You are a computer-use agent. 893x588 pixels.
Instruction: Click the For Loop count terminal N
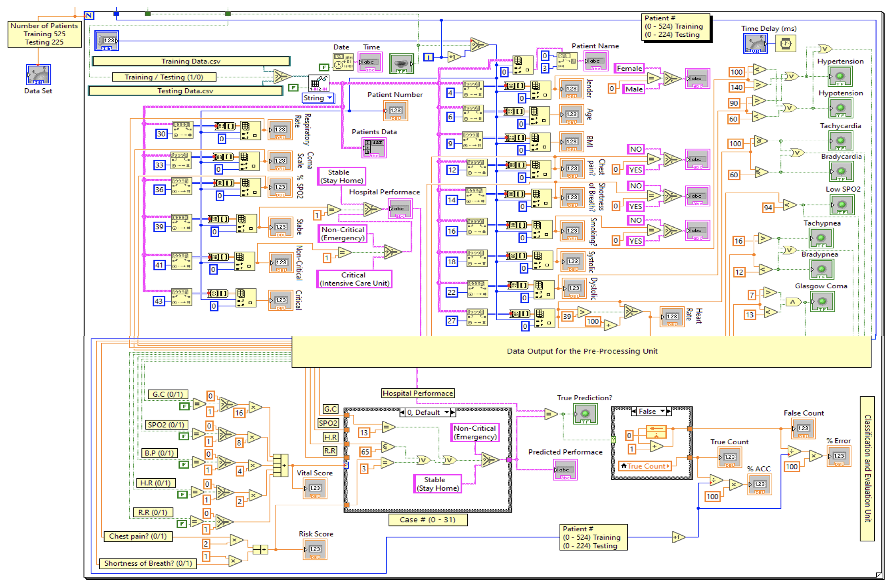coord(89,15)
